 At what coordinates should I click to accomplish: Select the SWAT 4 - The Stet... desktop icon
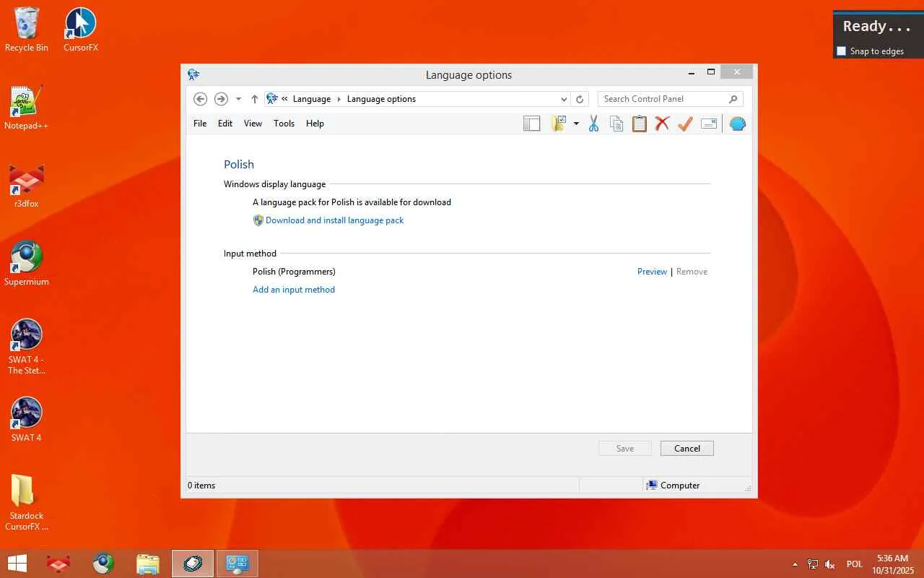[x=27, y=347]
